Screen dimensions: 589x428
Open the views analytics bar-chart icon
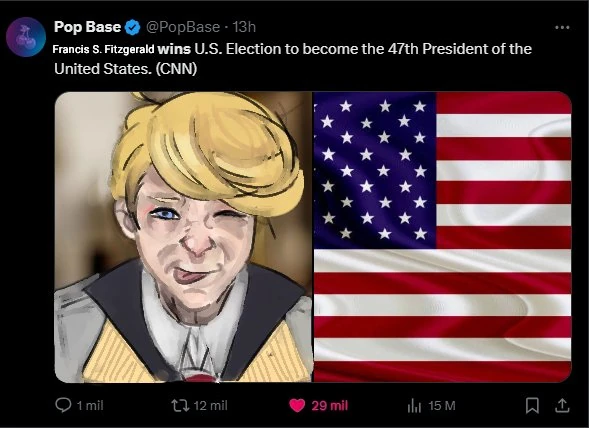point(414,406)
